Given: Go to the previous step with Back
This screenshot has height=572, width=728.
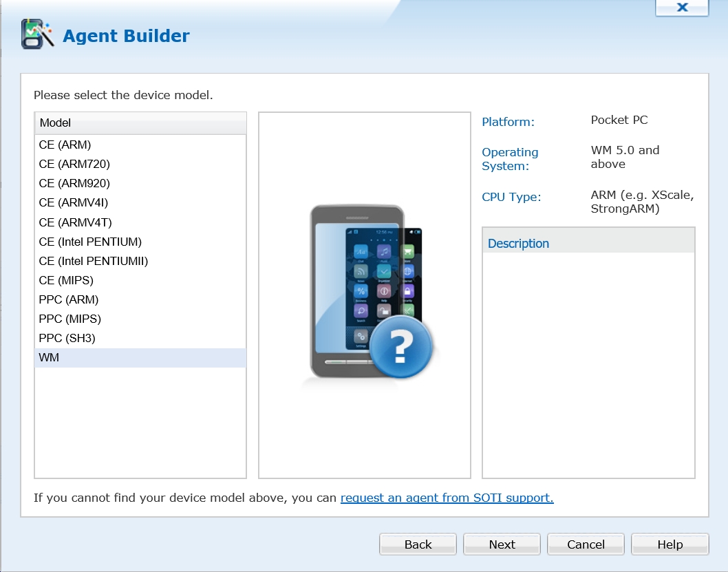Looking at the screenshot, I should coord(418,544).
